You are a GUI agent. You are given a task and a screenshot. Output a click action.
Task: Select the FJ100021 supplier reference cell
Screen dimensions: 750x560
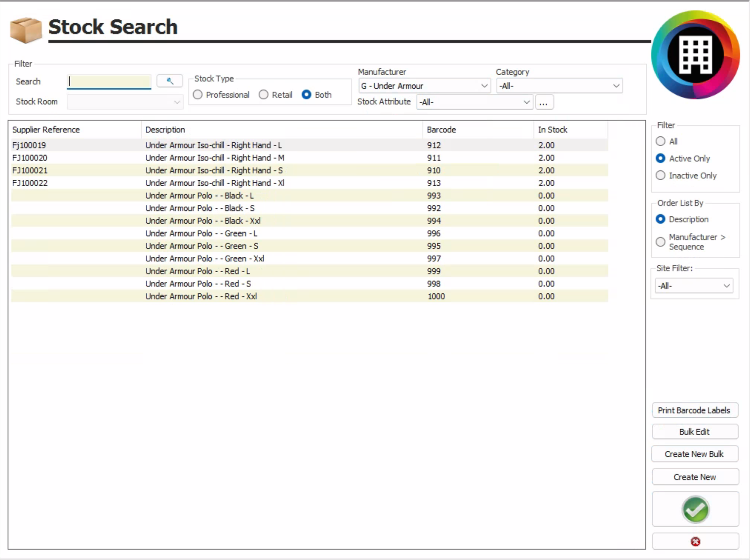30,170
